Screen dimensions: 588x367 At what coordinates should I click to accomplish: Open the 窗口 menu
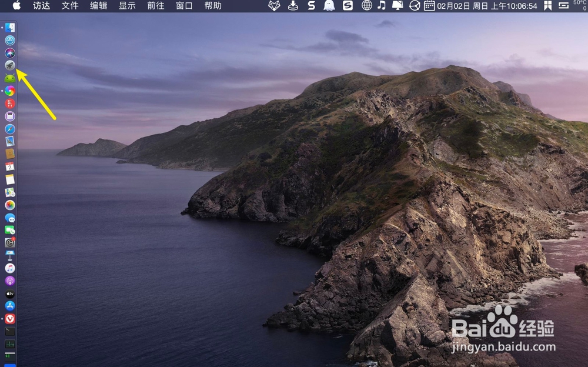pos(184,6)
